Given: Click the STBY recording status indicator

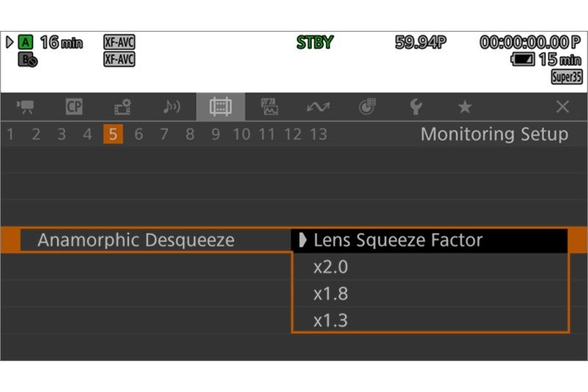Looking at the screenshot, I should click(315, 43).
